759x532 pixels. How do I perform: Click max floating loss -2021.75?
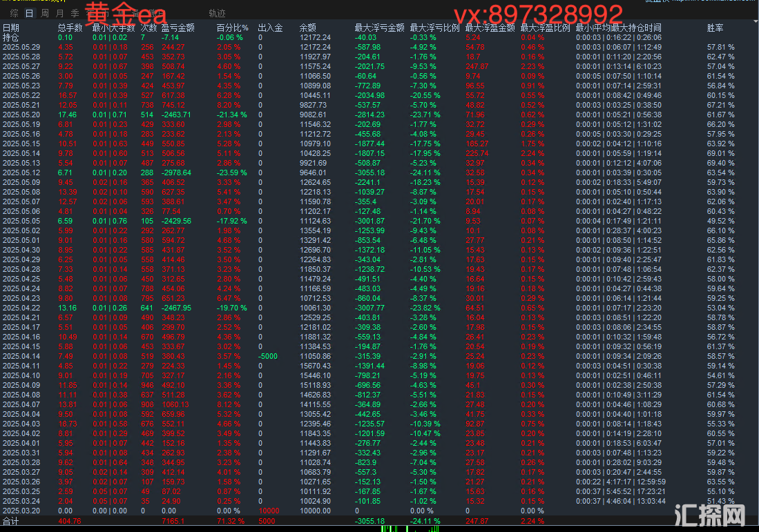[x=369, y=66]
